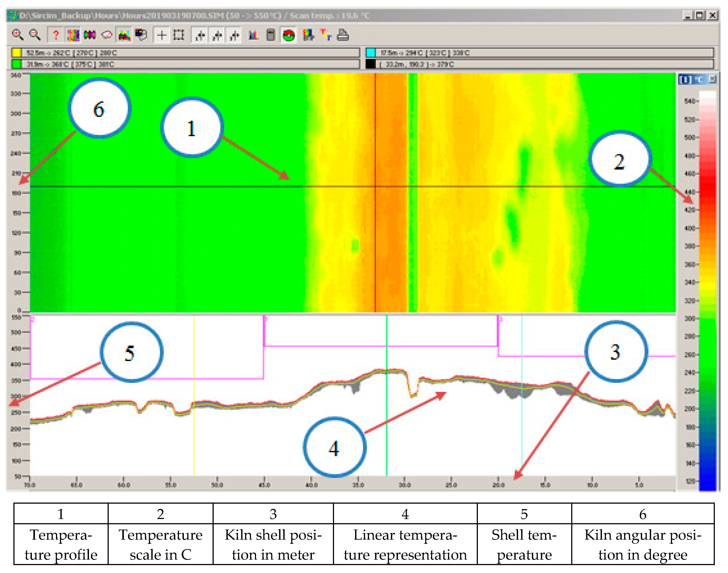Click the printer icon in toolbar
This screenshot has height=573, width=728.
343,35
